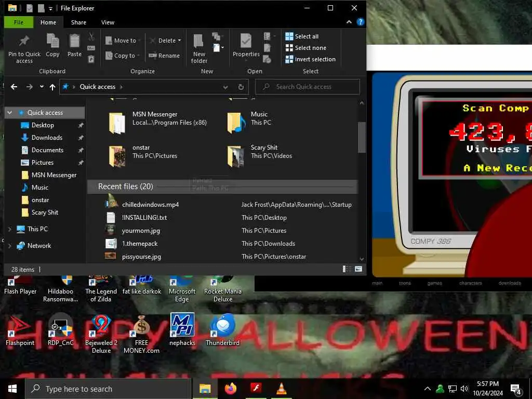532x399 pixels.
Task: Click Select all in the ribbon
Action: (302, 36)
